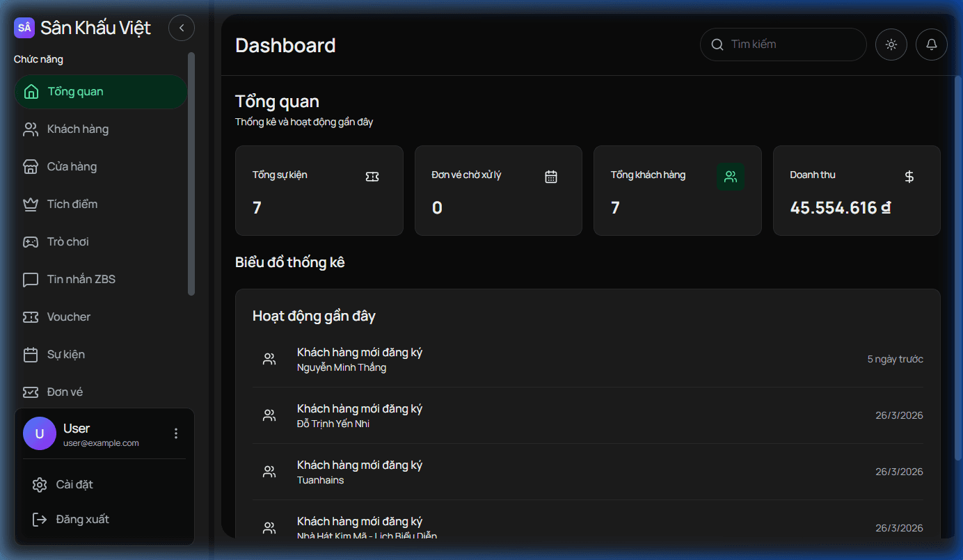
Task: Open the notification bell
Action: click(x=932, y=45)
